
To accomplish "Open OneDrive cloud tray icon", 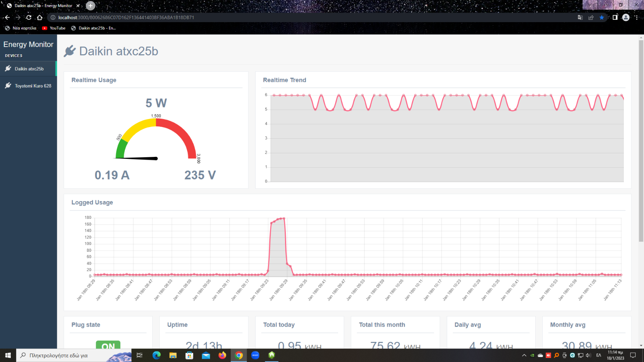I will pos(540,355).
